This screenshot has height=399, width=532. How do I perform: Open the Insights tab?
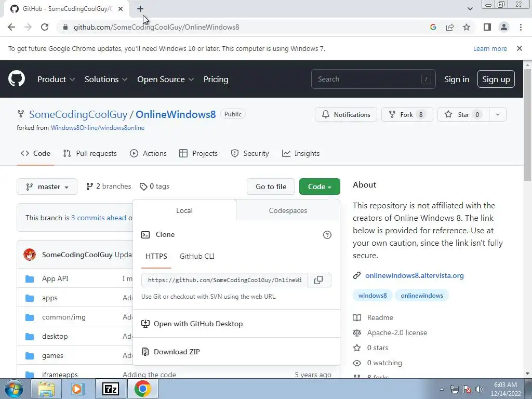[x=301, y=153]
